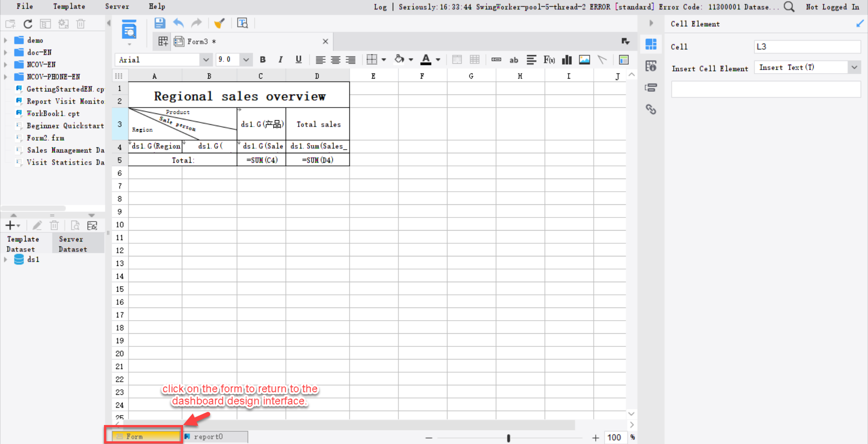Open the hyperlink settings panel icon
This screenshot has height=444, width=868.
(651, 109)
